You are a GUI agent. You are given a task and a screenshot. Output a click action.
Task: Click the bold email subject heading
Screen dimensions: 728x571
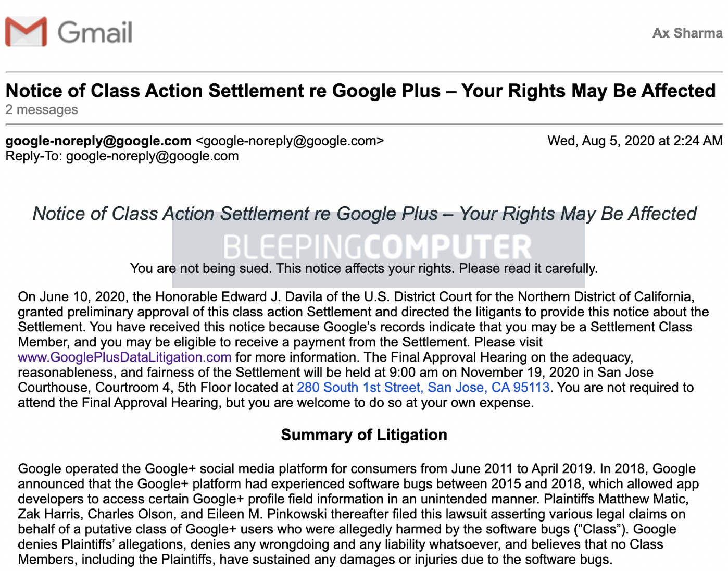361,91
